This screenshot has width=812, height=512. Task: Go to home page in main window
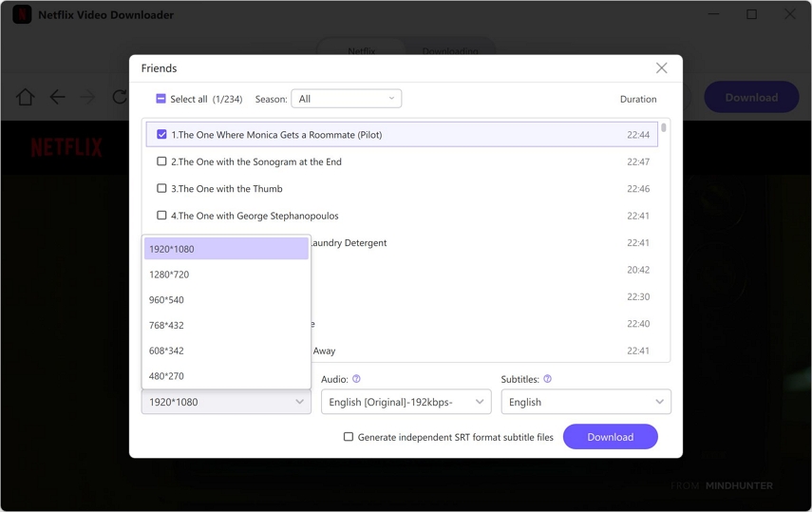(x=25, y=97)
